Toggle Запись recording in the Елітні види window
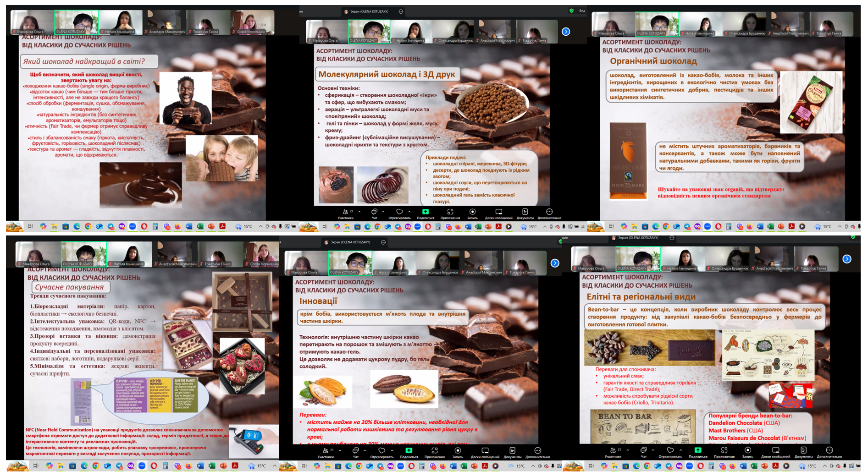Image resolution: width=868 pixels, height=476 pixels. click(x=747, y=452)
